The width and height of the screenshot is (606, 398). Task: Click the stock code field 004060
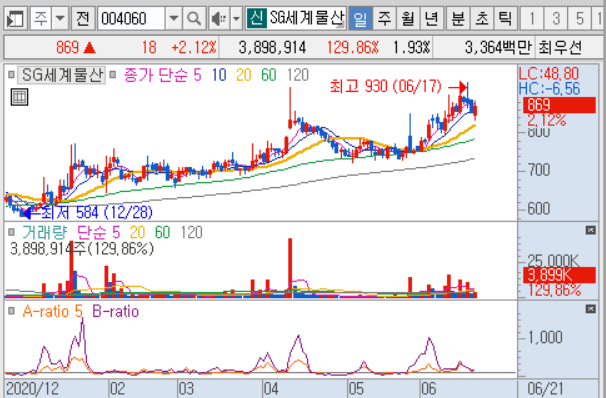tap(131, 18)
